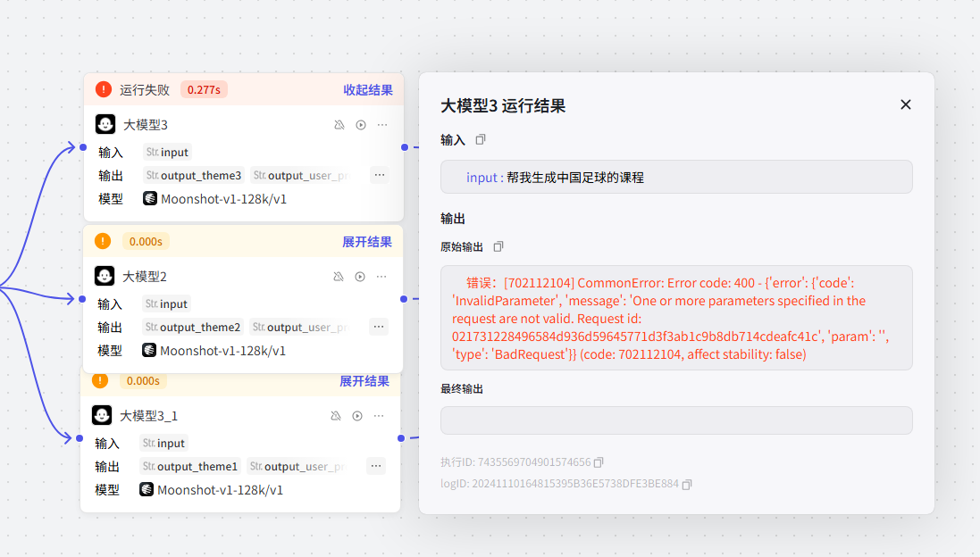980x557 pixels.
Task: Click the output connection port of 大模型3
Action: point(405,147)
